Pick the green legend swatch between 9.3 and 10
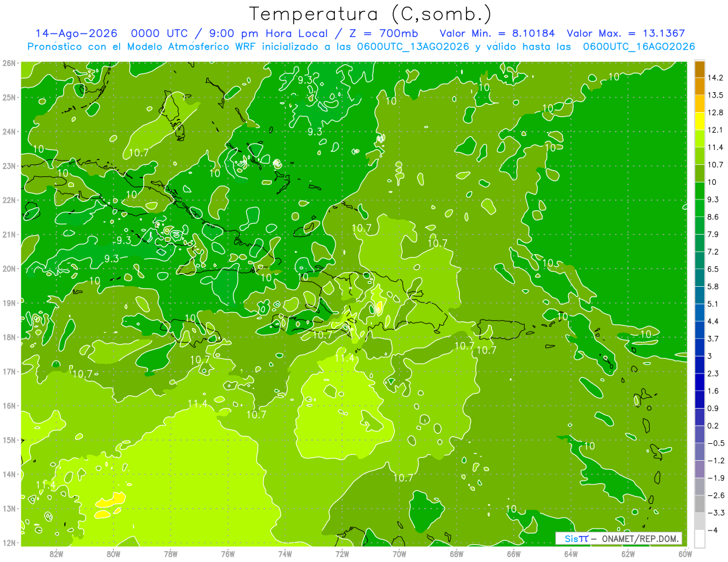Screen dimensions: 728x562 pyautogui.click(x=699, y=190)
